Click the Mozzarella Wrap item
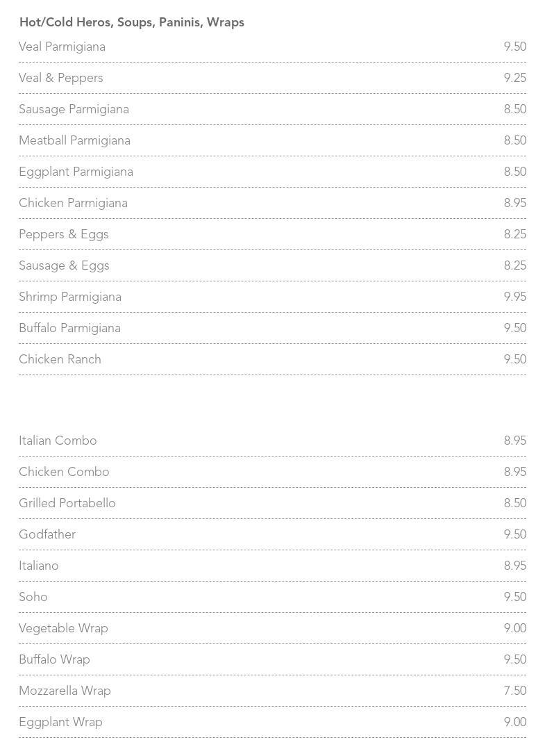 pos(65,691)
